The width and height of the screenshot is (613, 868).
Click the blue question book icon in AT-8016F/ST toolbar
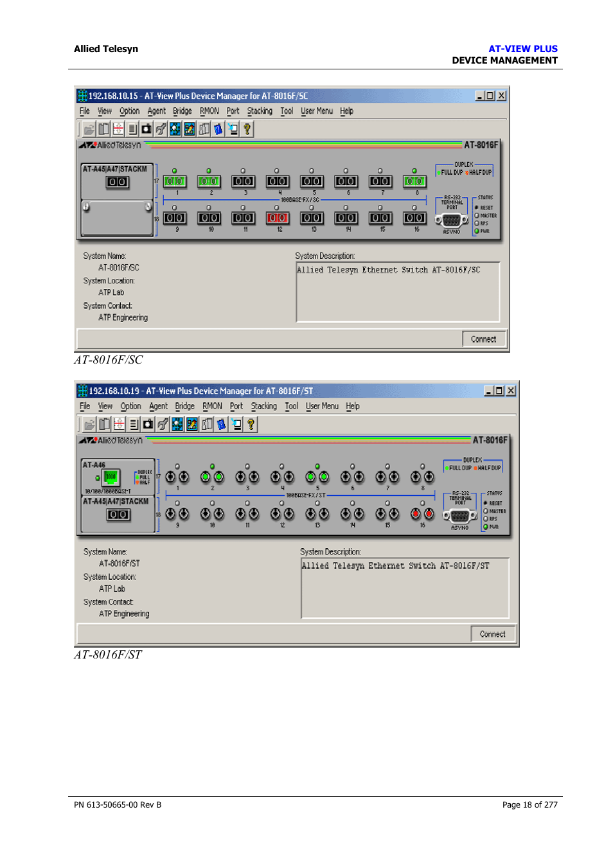[x=222, y=424]
